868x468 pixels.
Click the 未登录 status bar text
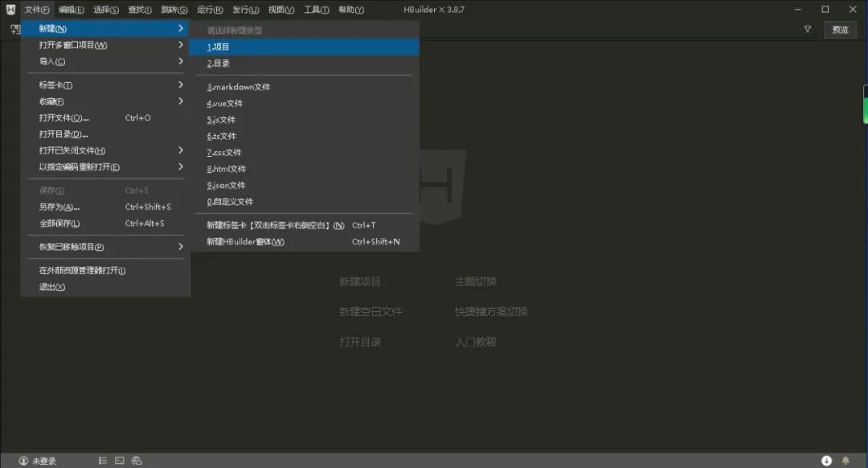(x=43, y=461)
